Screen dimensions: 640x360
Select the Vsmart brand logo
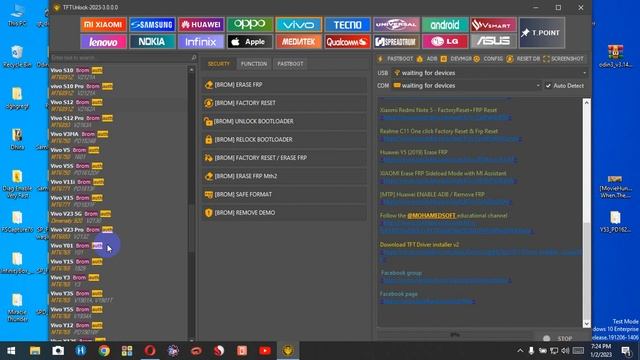coord(493,25)
